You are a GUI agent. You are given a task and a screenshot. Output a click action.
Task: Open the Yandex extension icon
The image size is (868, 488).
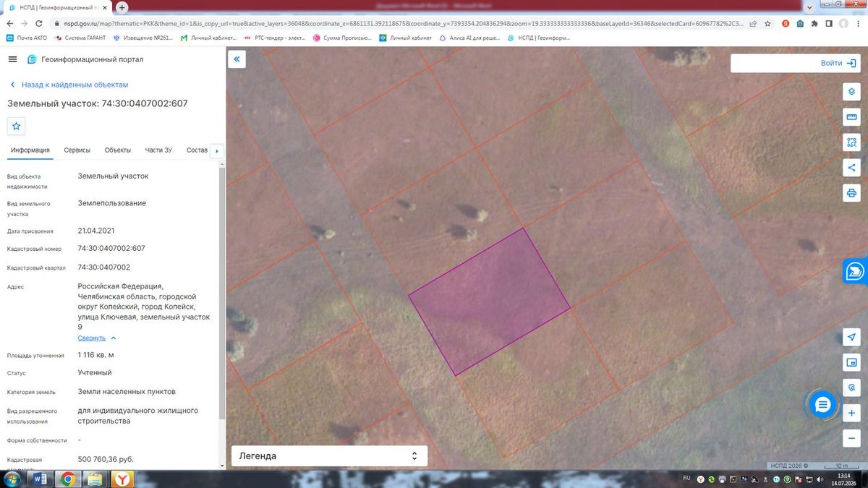tap(785, 23)
